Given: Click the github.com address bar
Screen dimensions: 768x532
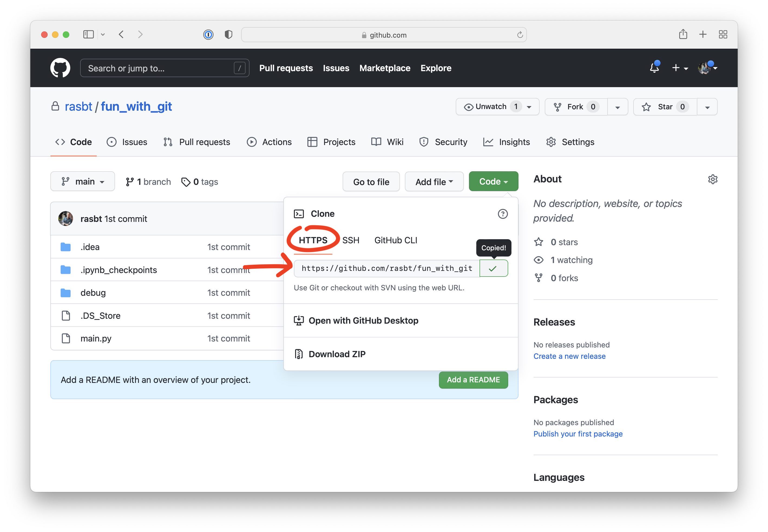Looking at the screenshot, I should [x=384, y=35].
